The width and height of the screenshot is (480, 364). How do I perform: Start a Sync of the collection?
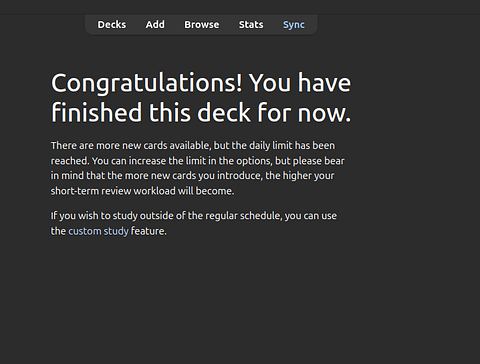[x=294, y=25]
